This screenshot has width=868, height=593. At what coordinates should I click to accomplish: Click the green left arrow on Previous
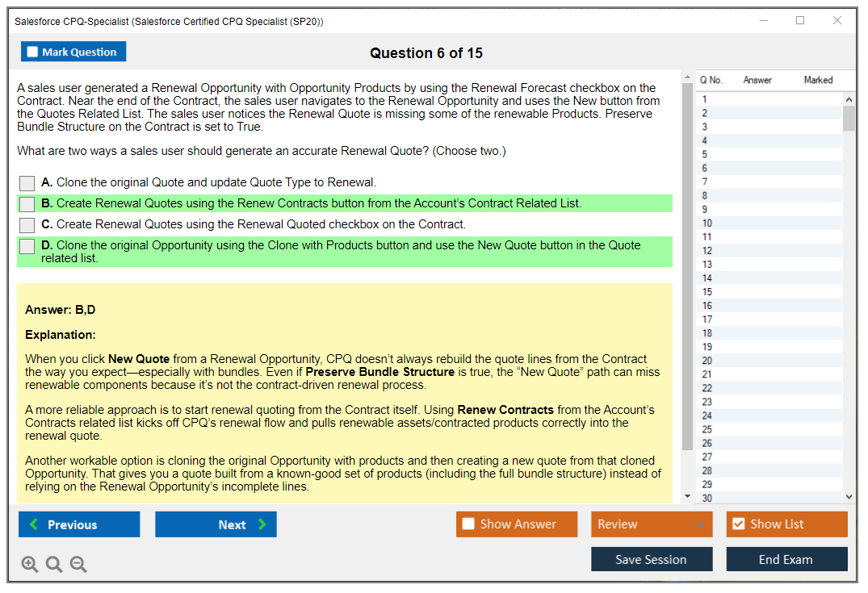point(34,524)
